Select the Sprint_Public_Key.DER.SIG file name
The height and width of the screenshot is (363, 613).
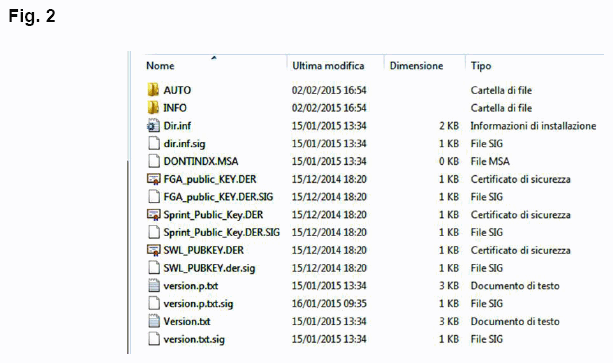pyautogui.click(x=222, y=232)
